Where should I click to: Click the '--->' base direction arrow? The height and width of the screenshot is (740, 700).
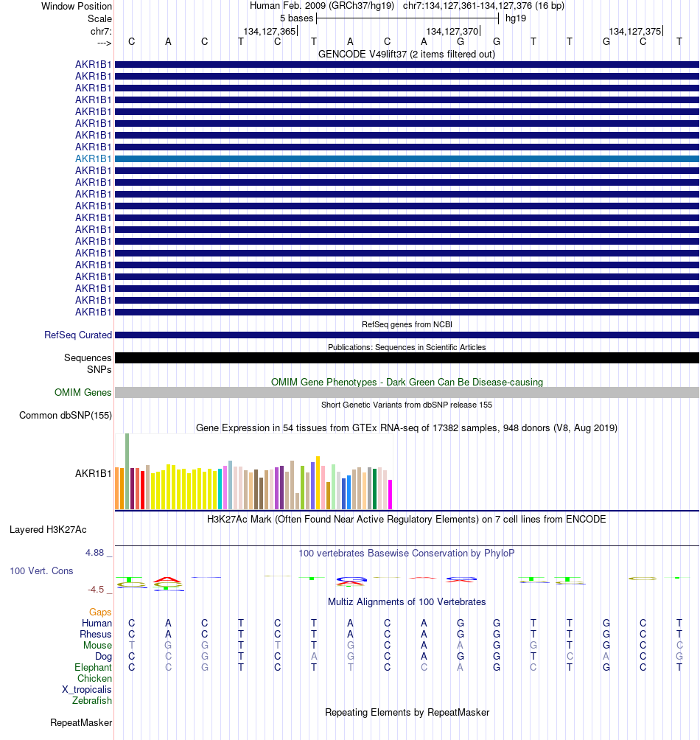tap(104, 43)
